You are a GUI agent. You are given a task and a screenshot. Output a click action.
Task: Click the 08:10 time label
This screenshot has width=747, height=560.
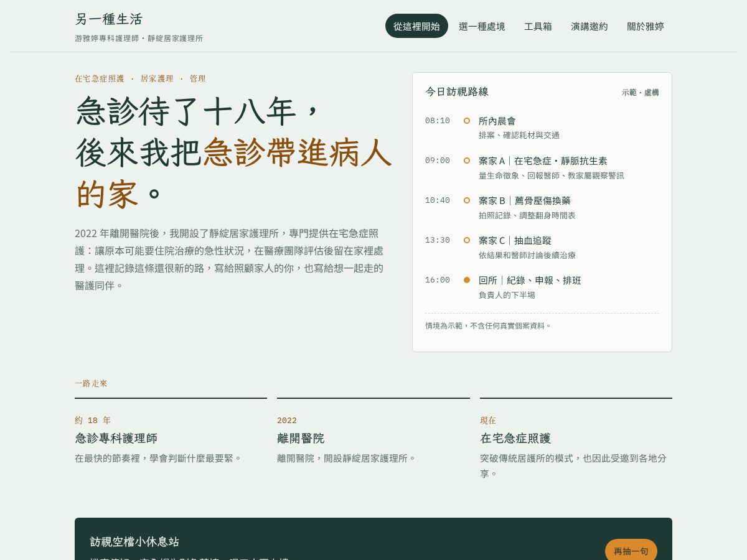(x=438, y=121)
